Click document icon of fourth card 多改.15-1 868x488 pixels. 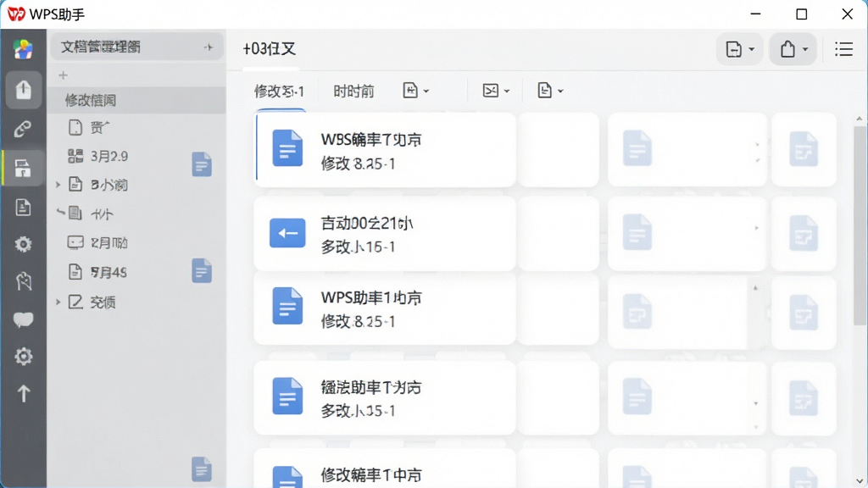click(287, 396)
